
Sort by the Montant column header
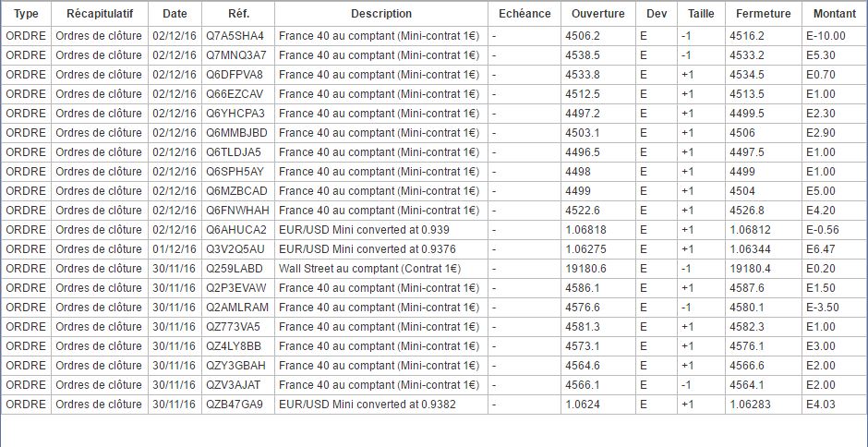tap(834, 14)
